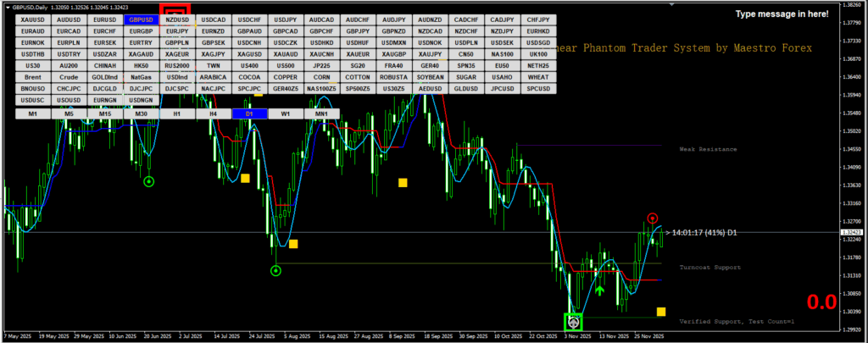
Task: Switch chart to H4 timeframe
Action: coord(213,113)
